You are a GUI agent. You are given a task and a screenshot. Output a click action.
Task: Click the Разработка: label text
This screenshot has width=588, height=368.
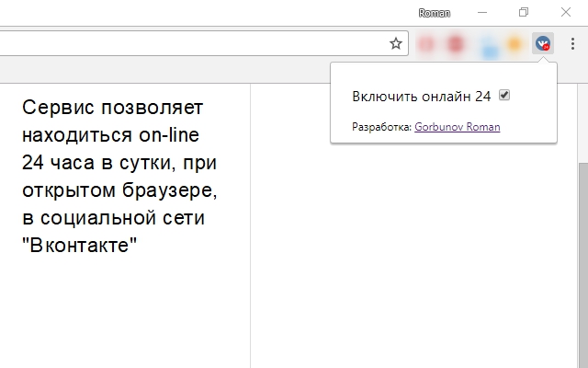(x=382, y=127)
